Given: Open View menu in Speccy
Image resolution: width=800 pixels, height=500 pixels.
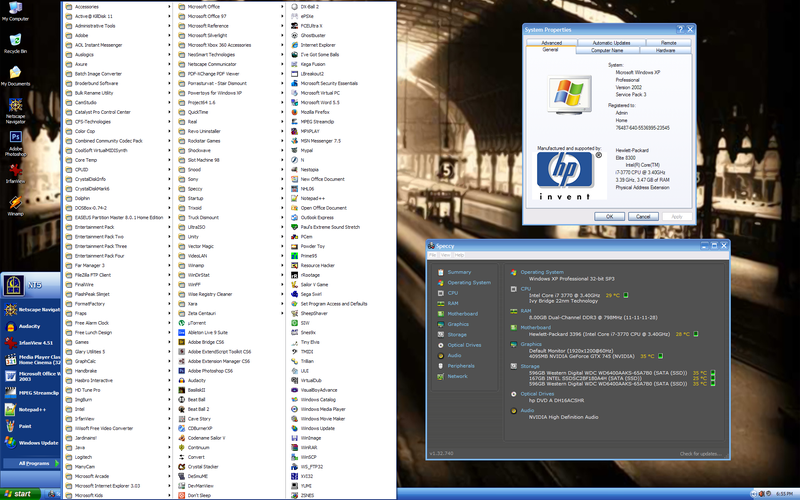Looking at the screenshot, I should click(445, 255).
